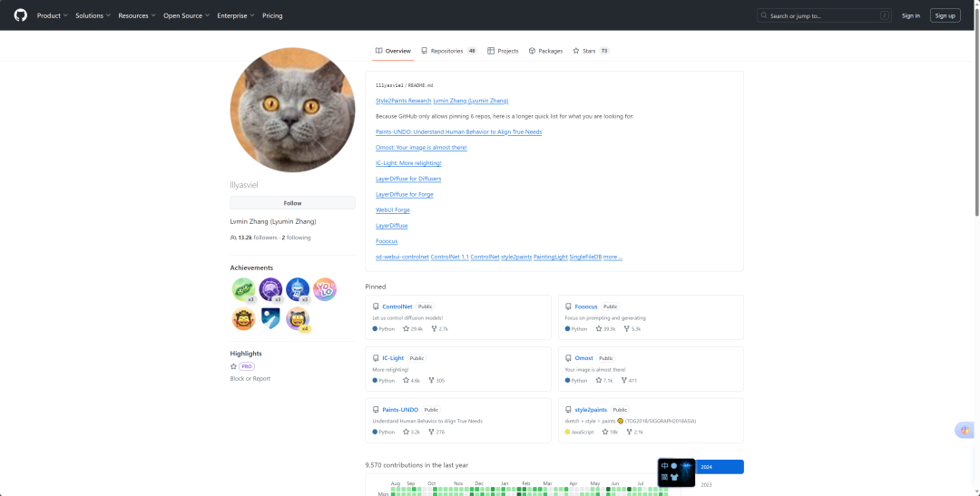980x496 pixels.
Task: Open the Starstruck x4 achievement badge
Action: tap(298, 319)
